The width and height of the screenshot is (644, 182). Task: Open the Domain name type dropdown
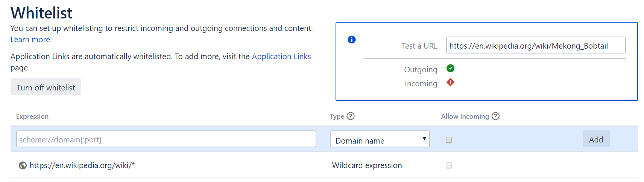pyautogui.click(x=380, y=139)
